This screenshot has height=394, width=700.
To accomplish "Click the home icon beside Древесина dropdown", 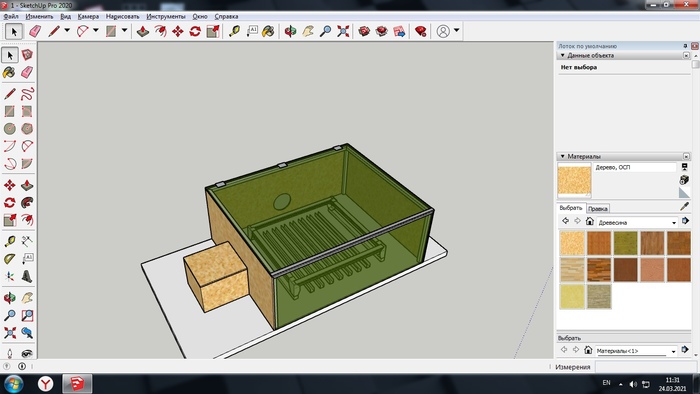I will tap(589, 221).
